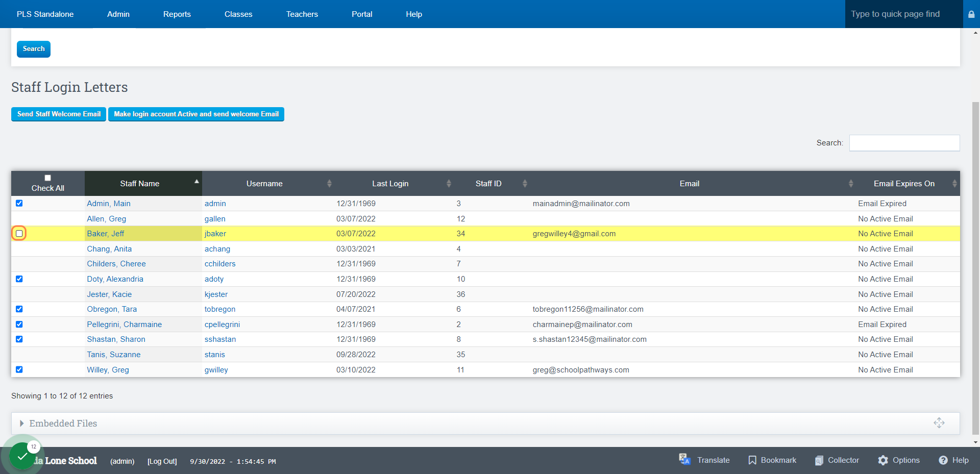Viewport: 980px width, 474px height.
Task: Sort table by Email Expires On arrows
Action: 954,184
